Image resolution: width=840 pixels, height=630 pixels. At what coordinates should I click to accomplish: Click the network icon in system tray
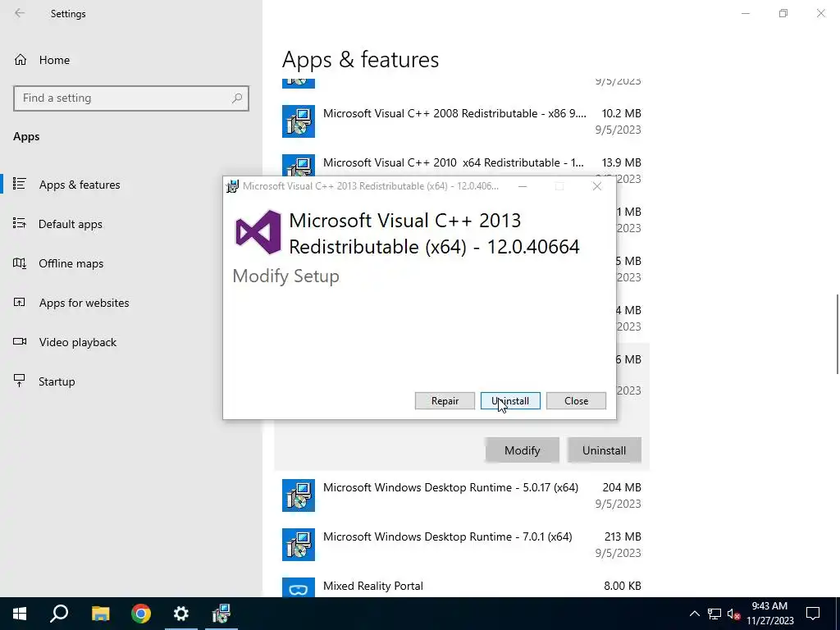click(714, 614)
